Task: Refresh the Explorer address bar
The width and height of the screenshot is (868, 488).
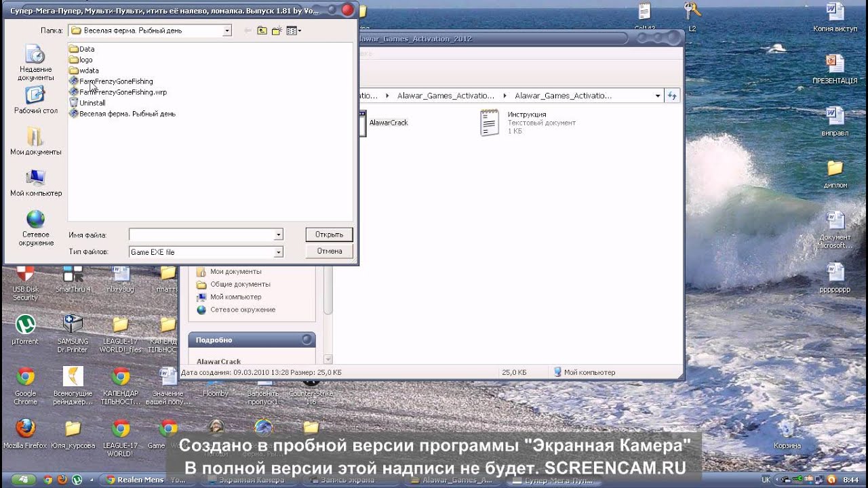Action: tap(672, 96)
